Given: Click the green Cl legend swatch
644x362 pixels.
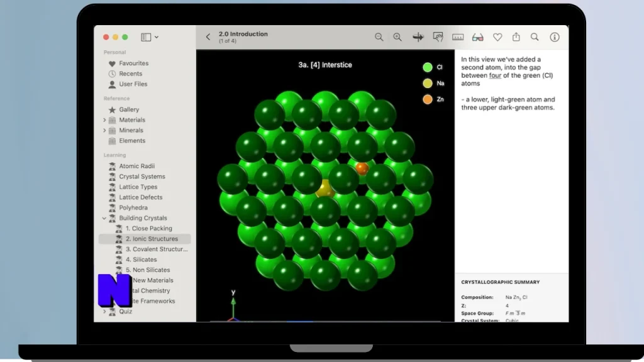Looking at the screenshot, I should pyautogui.click(x=427, y=67).
